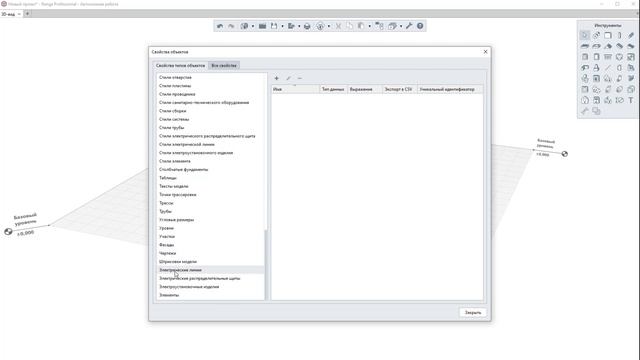640x360 pixels.
Task: Open the dropdown arrow left of the wrench icon
Action: [x=401, y=26]
